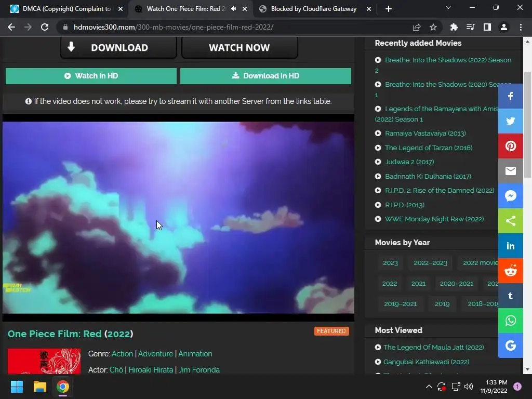Share page via WhatsApp

510,321
